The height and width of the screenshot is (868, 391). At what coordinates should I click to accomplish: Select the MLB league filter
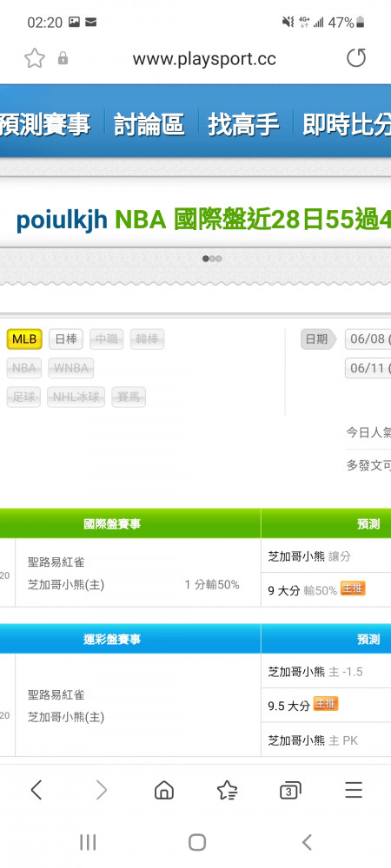coord(24,339)
